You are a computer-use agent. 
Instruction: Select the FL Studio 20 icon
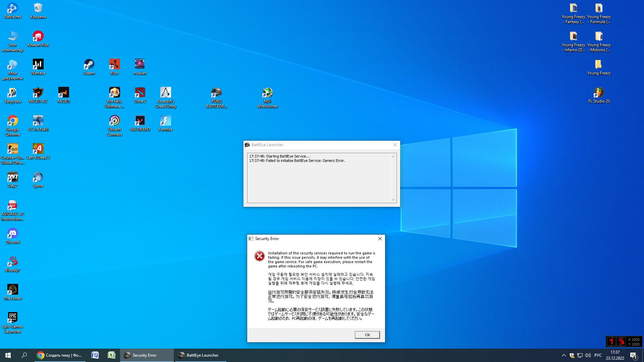tap(599, 95)
